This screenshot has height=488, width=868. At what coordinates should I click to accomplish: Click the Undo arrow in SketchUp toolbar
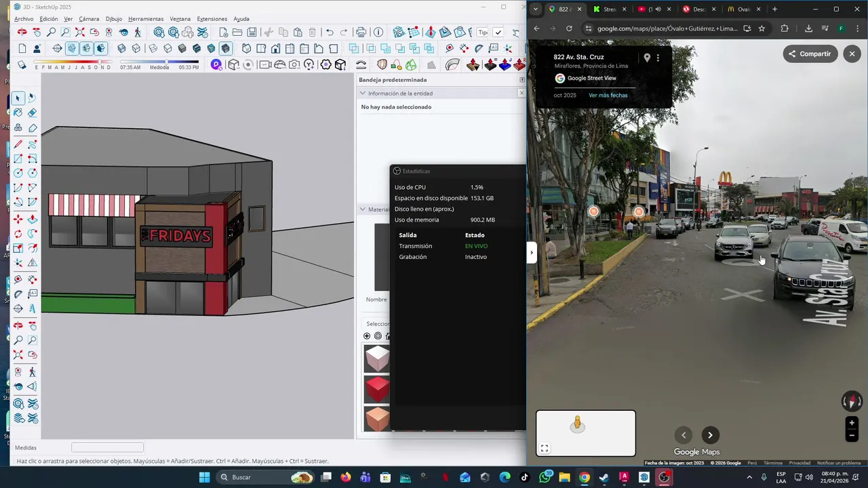tap(330, 32)
